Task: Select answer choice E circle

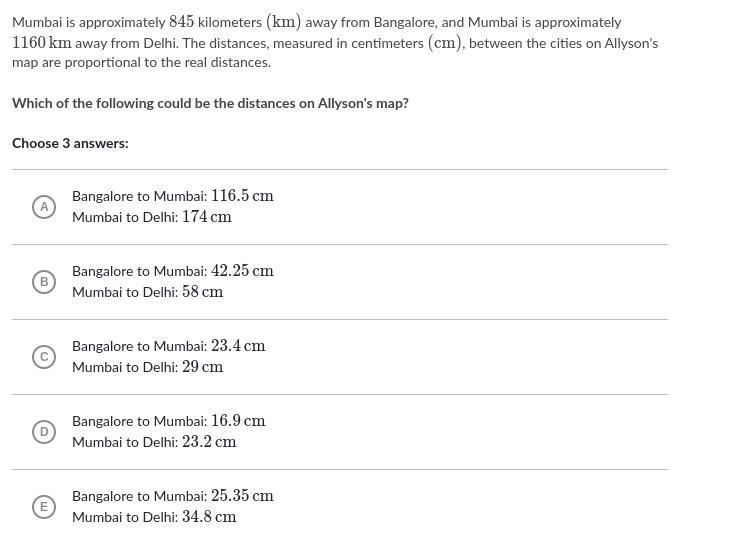Action: coord(44,507)
